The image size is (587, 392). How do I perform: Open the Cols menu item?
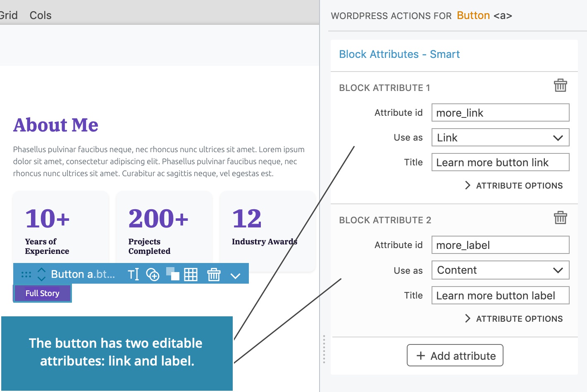point(41,15)
